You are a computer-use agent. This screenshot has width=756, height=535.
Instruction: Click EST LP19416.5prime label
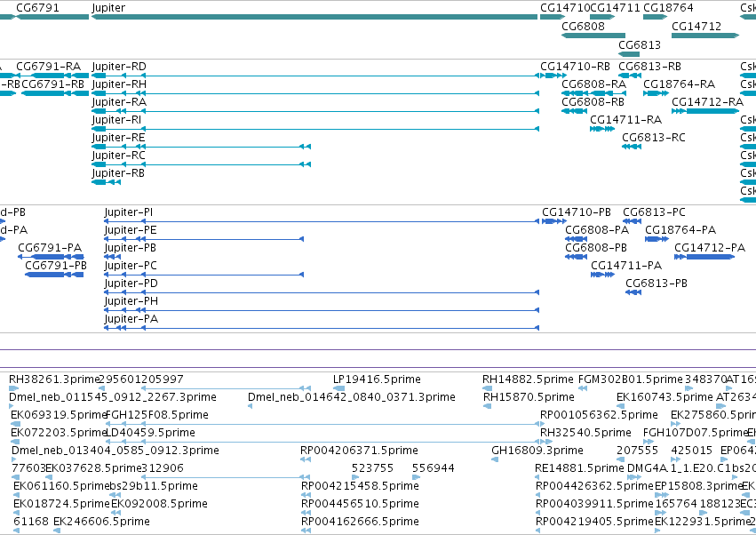coord(377,379)
